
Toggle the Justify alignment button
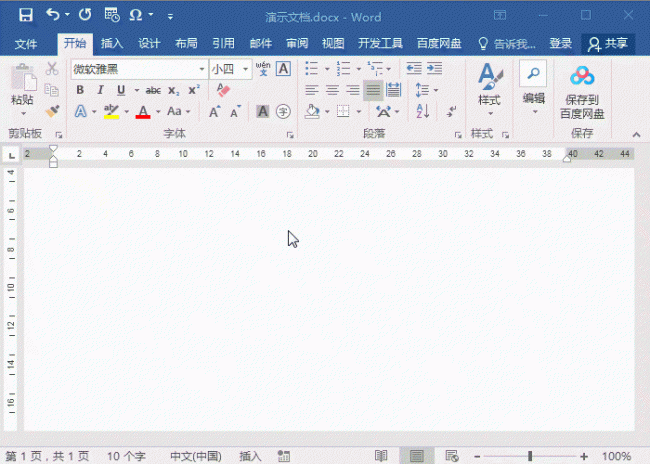(373, 90)
